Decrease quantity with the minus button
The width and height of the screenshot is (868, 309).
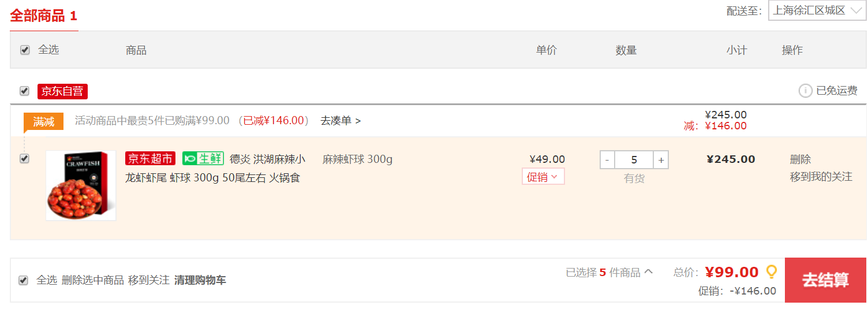[x=607, y=160]
